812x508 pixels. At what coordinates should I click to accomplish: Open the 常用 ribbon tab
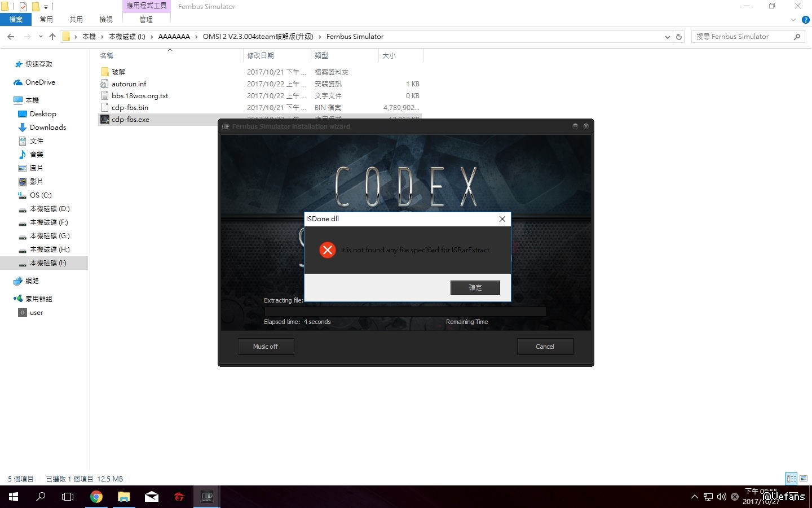(x=46, y=20)
